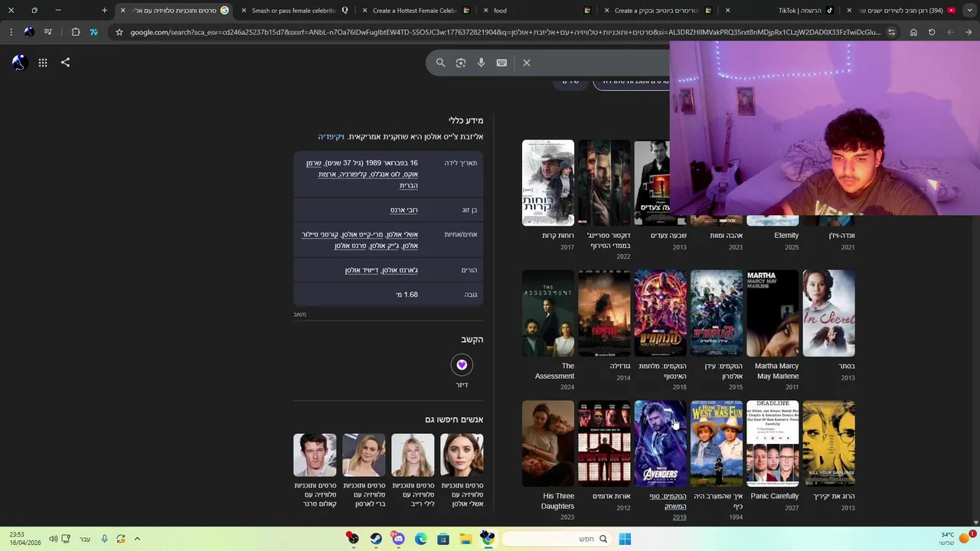Viewport: 980px width, 551px height.
Task: Open the Avengers: Endgame 2019 poster
Action: 660,443
